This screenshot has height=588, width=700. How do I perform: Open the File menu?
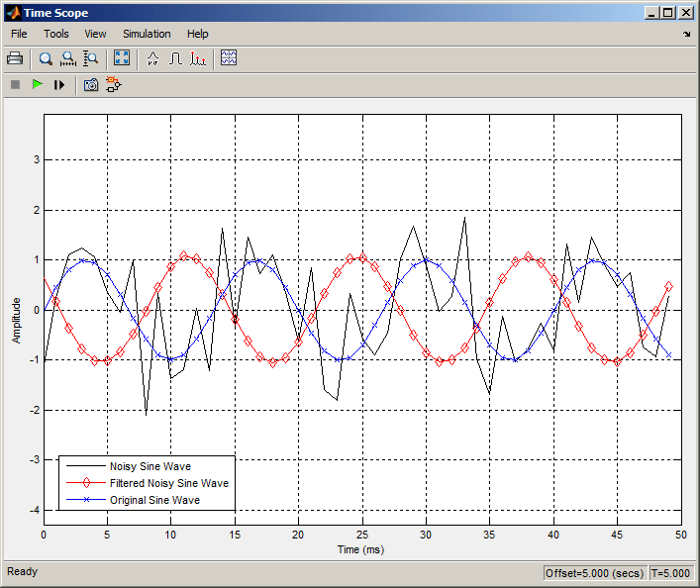tap(19, 34)
